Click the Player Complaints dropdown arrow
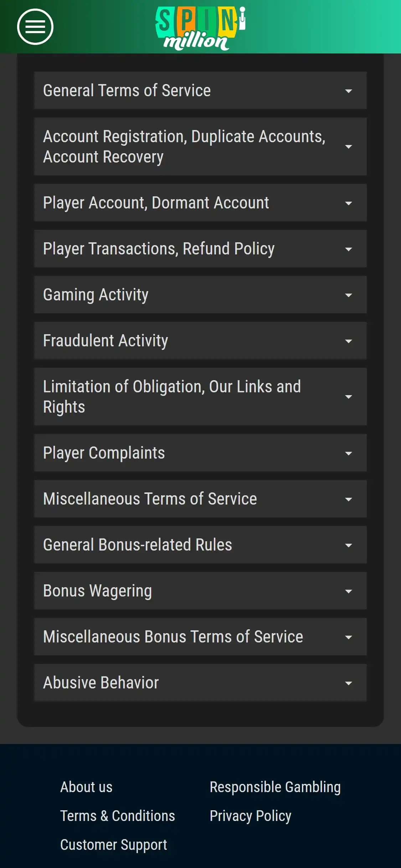This screenshot has width=401, height=868. pyautogui.click(x=348, y=453)
